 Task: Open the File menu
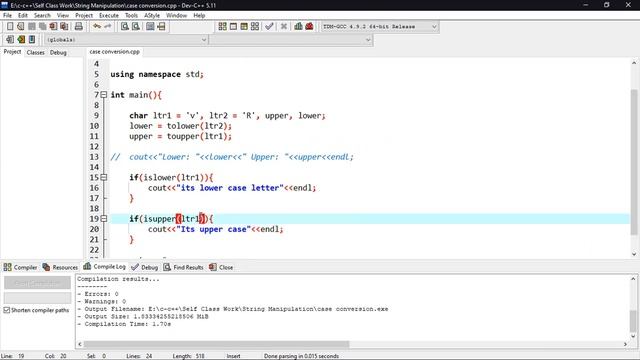coord(7,16)
